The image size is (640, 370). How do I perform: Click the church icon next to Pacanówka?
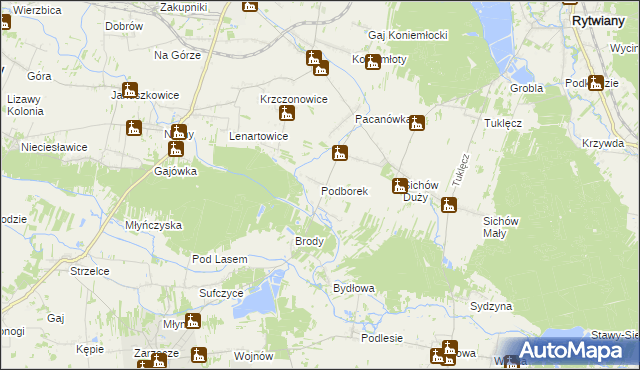[417, 123]
